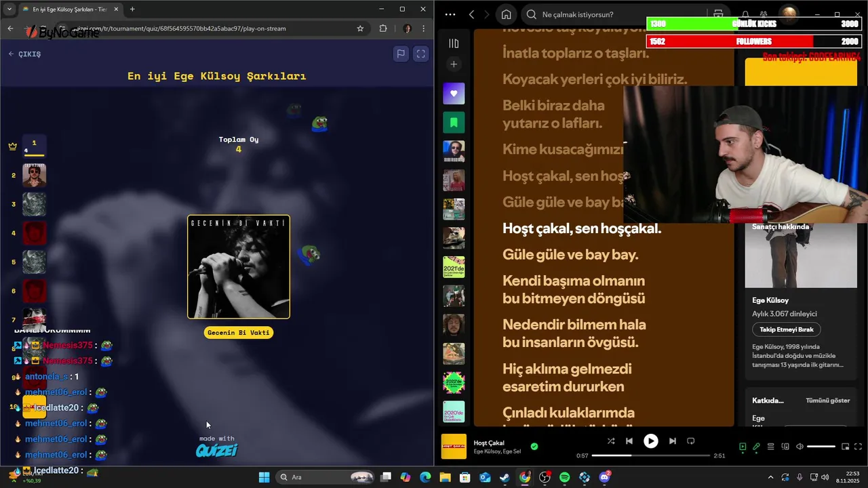The height and width of the screenshot is (488, 868).
Task: Click the green saved checkmark for Hoşt Çakal
Action: tap(534, 447)
